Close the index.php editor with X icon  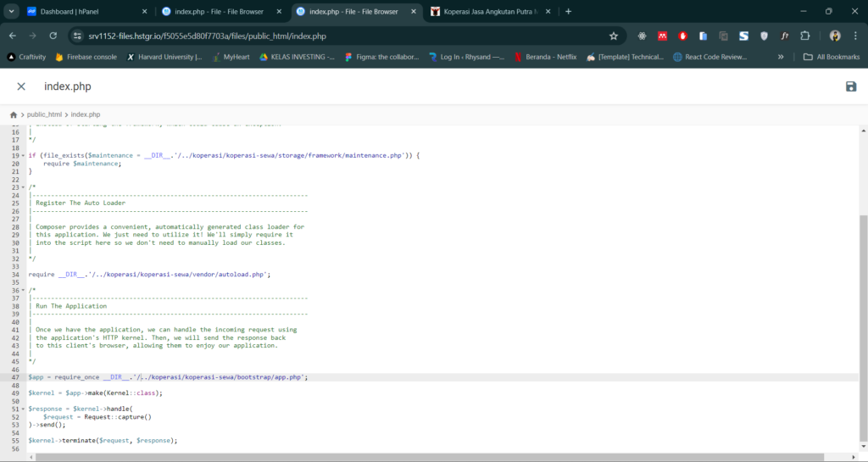click(21, 86)
